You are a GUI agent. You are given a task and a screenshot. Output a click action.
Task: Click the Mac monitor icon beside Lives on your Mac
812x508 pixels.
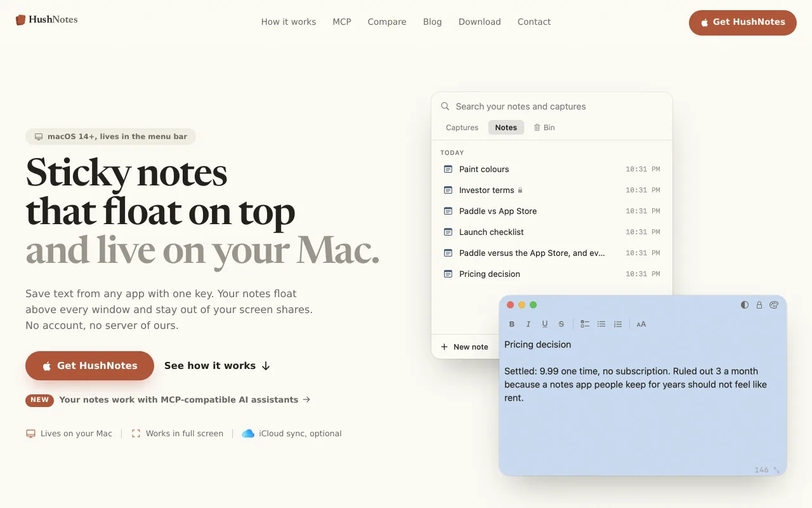point(30,434)
